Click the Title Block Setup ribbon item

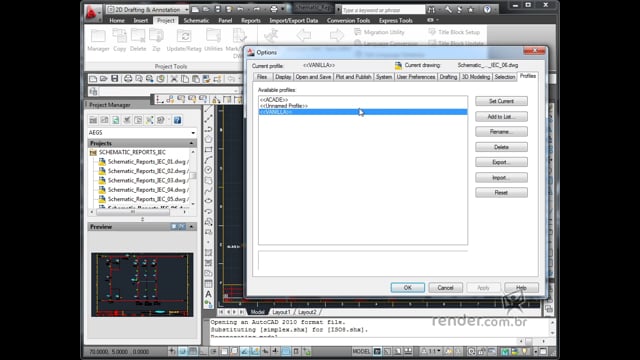click(x=454, y=32)
